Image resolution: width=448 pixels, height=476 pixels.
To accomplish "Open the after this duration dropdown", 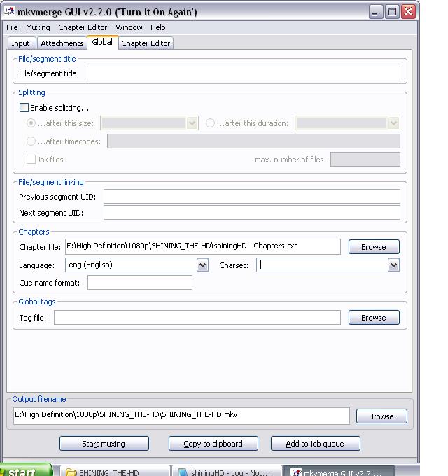I will tap(393, 123).
